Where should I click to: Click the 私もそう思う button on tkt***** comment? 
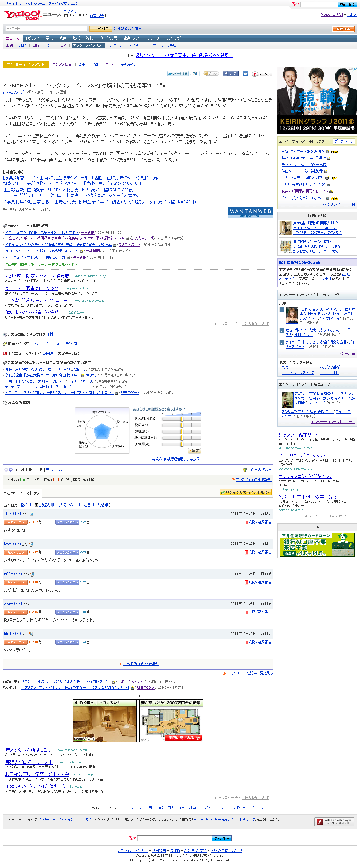coord(15,522)
